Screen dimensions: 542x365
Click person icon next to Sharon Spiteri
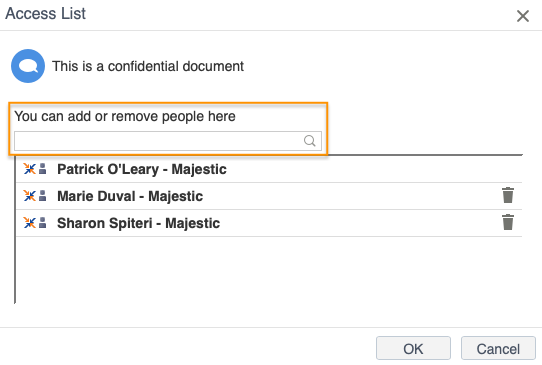43,223
